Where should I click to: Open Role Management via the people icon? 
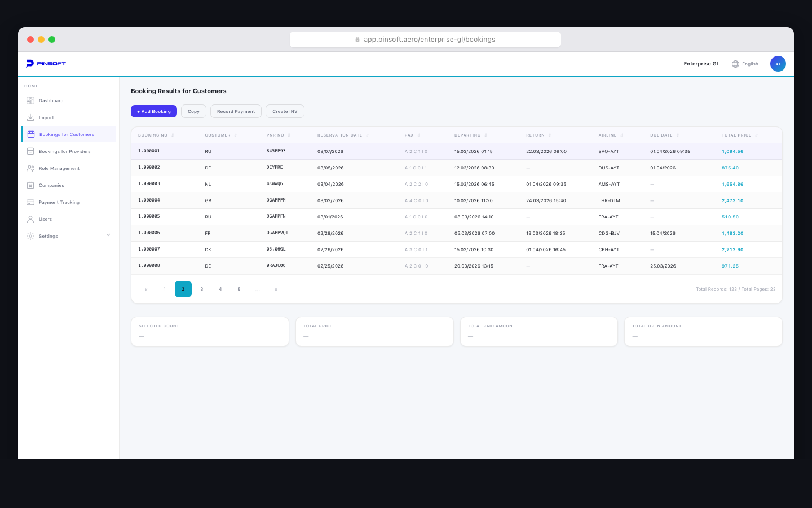[31, 168]
